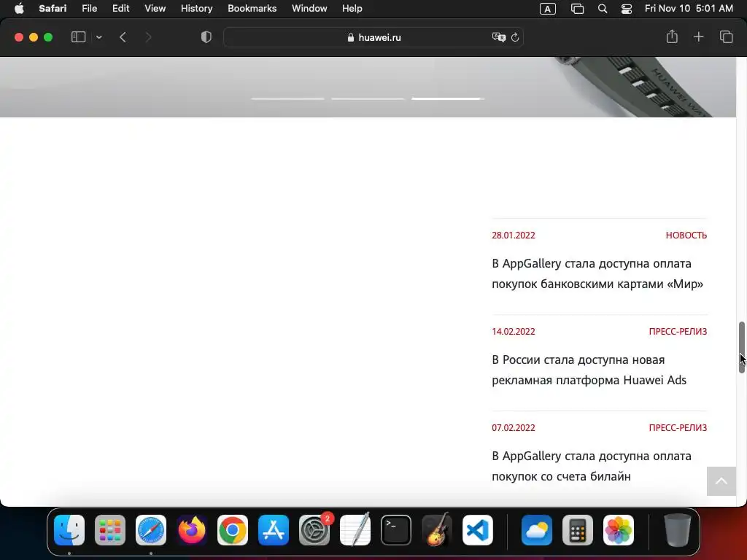747x560 pixels.
Task: Open the Safari menu
Action: click(53, 8)
